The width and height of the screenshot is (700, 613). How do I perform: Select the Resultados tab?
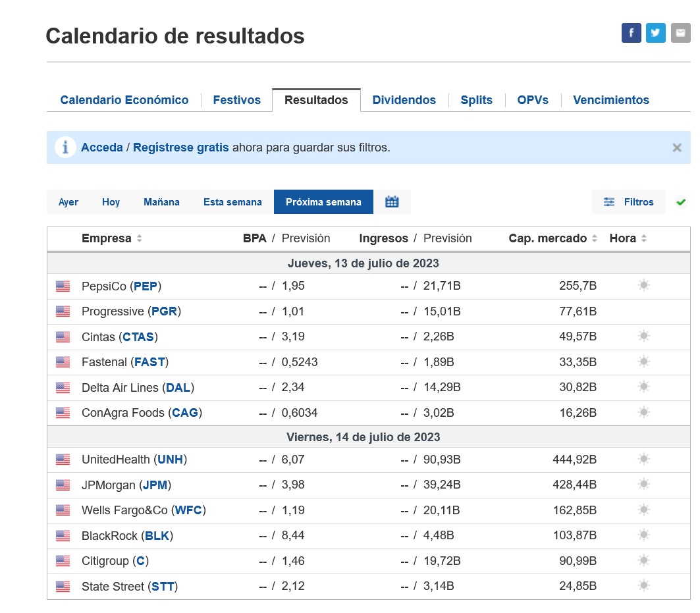316,100
